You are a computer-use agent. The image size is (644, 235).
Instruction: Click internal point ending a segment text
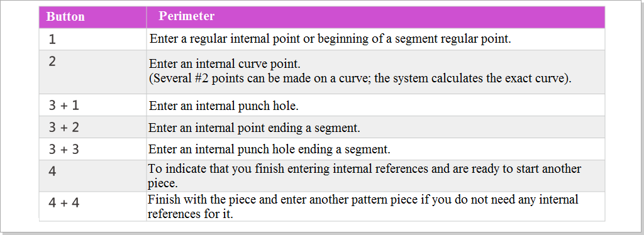click(254, 128)
